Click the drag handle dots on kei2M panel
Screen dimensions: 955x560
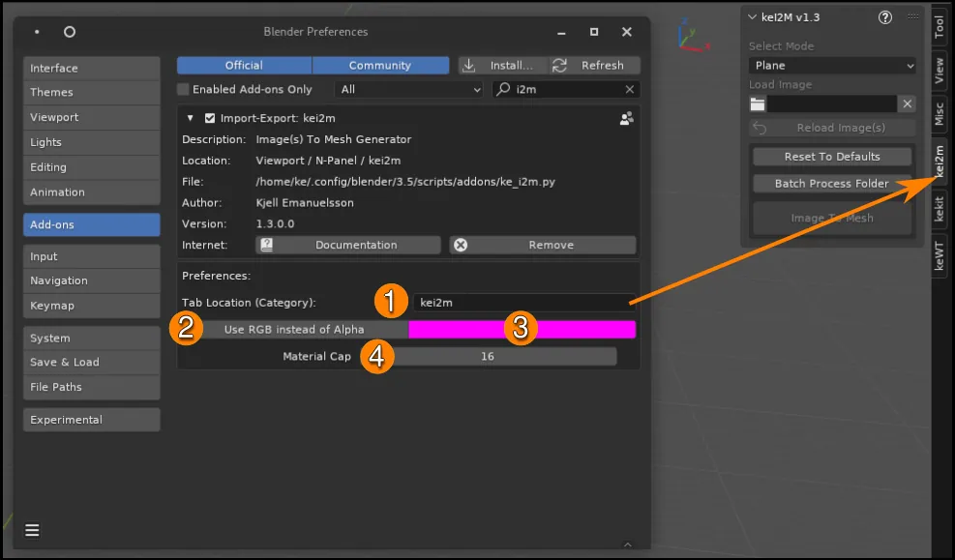(x=912, y=17)
